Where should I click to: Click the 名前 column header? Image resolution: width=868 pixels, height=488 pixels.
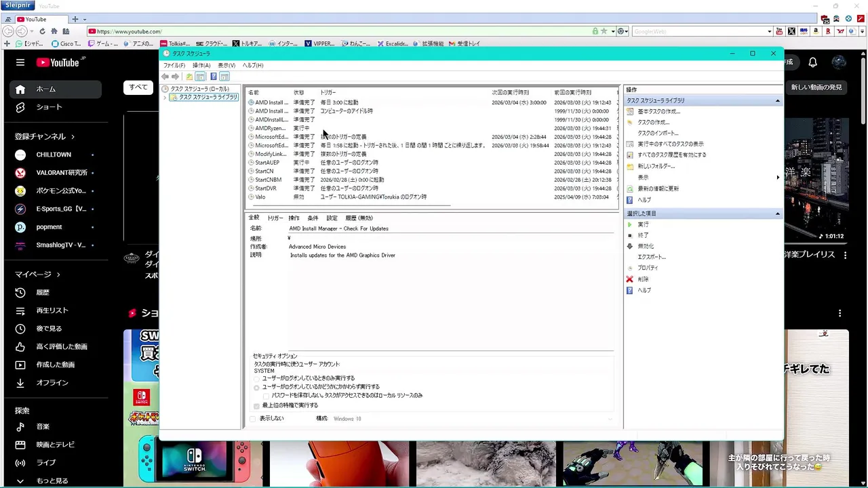pos(254,92)
